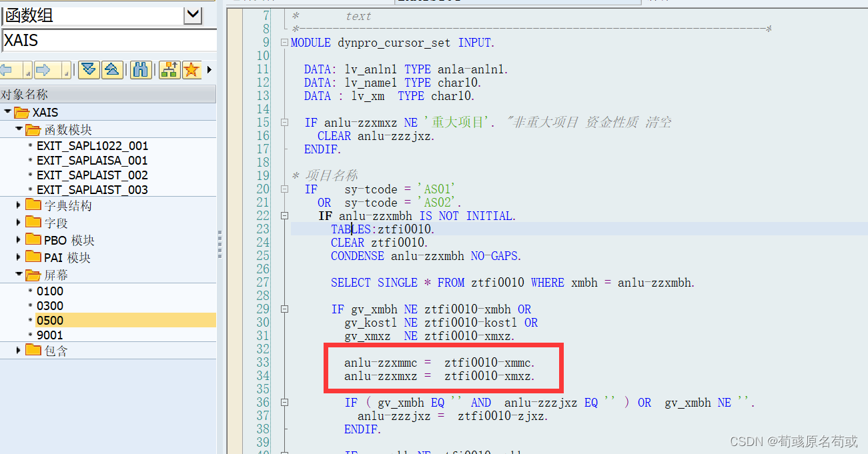The height and width of the screenshot is (454, 868).
Task: Collapse the IF block fold marker at line 15
Action: click(285, 123)
